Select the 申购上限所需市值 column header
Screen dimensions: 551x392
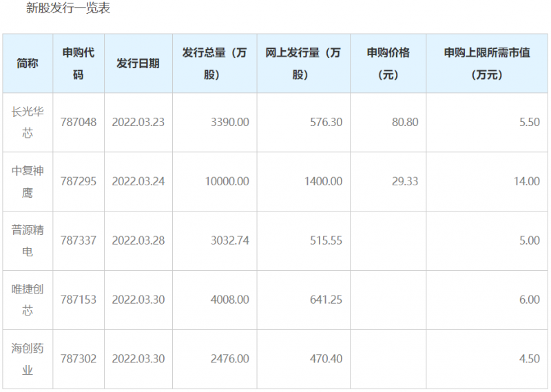coord(487,63)
